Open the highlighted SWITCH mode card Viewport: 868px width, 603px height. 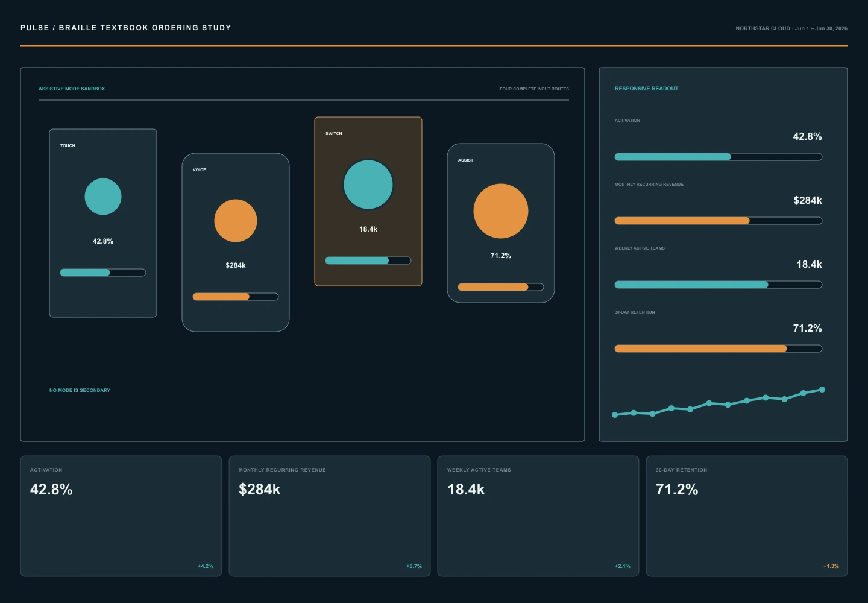368,201
